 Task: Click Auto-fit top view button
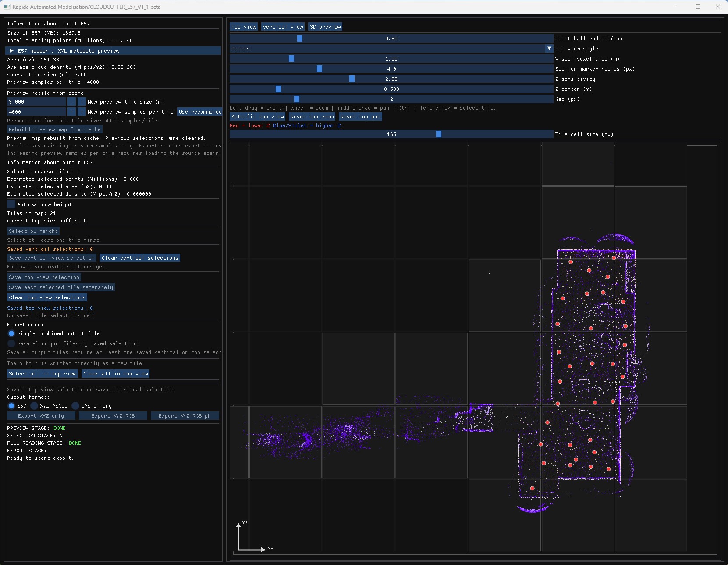click(x=258, y=117)
